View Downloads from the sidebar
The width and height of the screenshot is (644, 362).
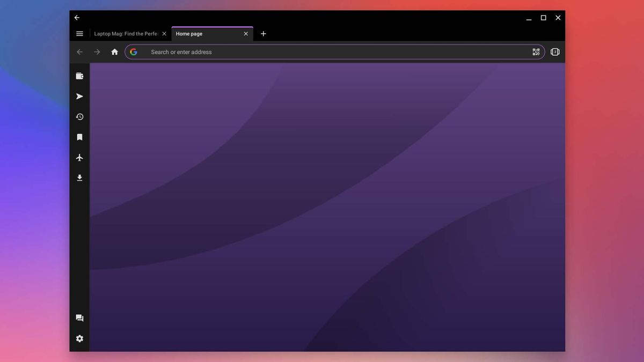(x=79, y=178)
